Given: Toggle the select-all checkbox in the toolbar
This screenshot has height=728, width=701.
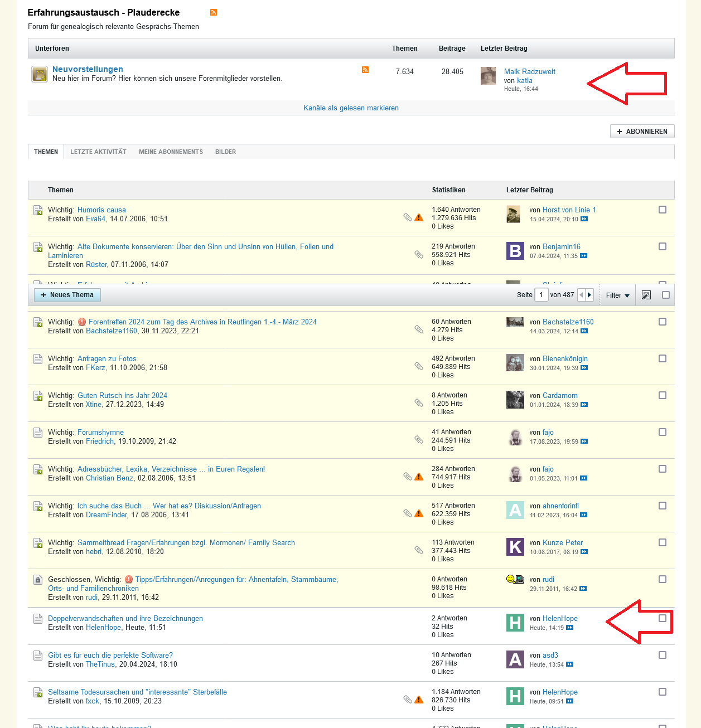Looking at the screenshot, I should tap(666, 295).
